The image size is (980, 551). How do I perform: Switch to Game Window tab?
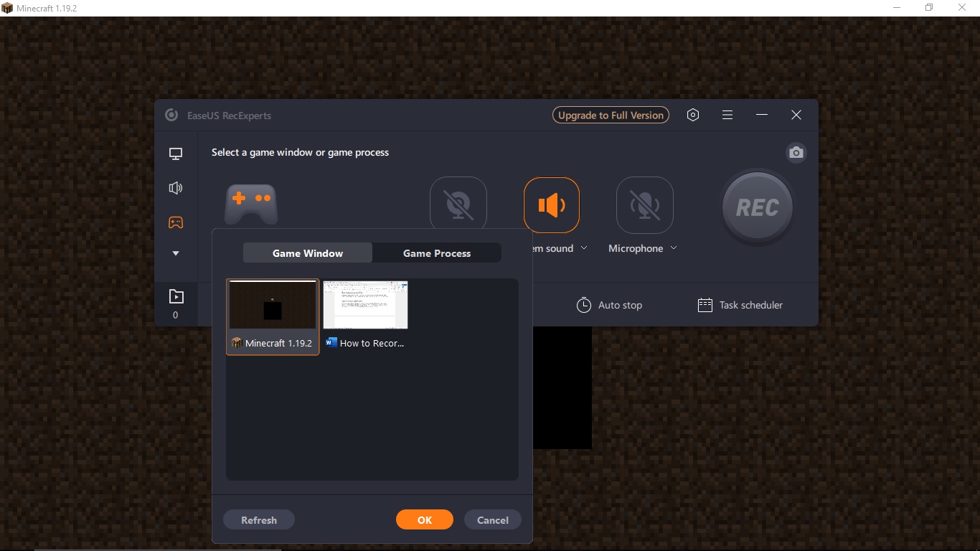click(x=308, y=253)
